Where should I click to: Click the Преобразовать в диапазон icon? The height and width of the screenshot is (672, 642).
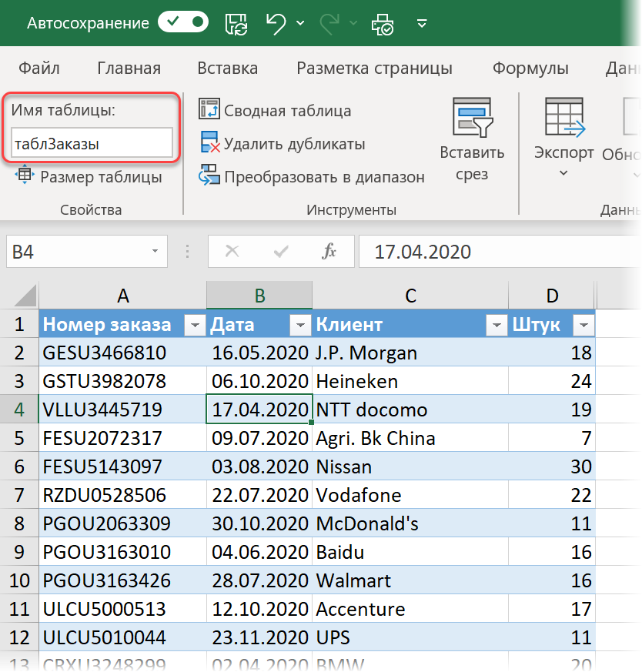click(209, 175)
